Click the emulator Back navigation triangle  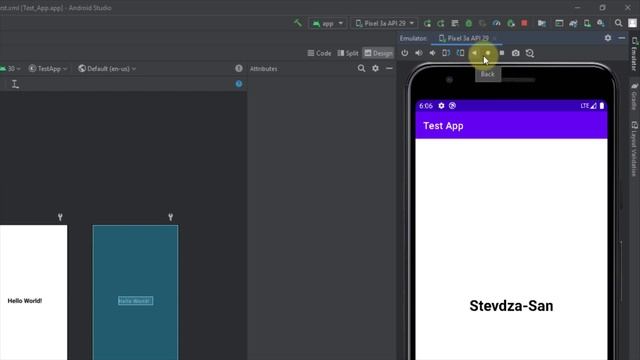474,53
